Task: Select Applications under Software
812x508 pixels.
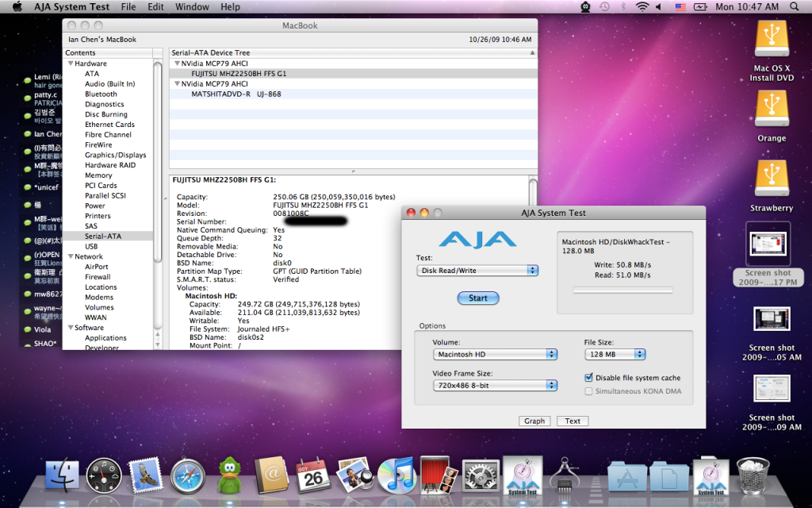Action: click(105, 337)
